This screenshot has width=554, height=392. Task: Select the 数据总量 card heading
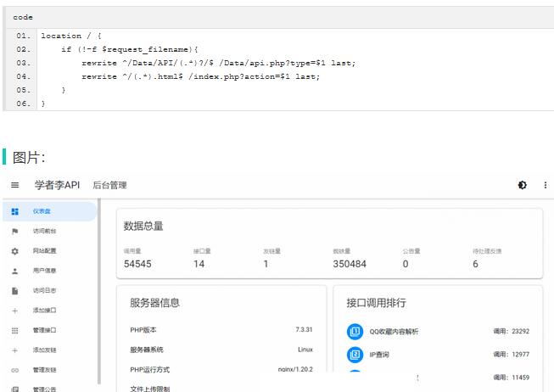tap(143, 226)
